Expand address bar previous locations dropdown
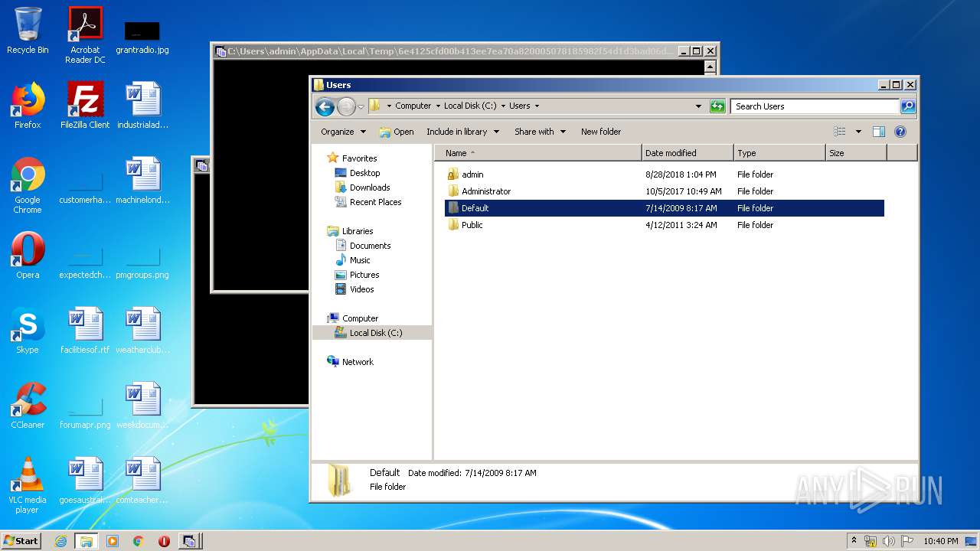This screenshot has width=980, height=551. [698, 106]
